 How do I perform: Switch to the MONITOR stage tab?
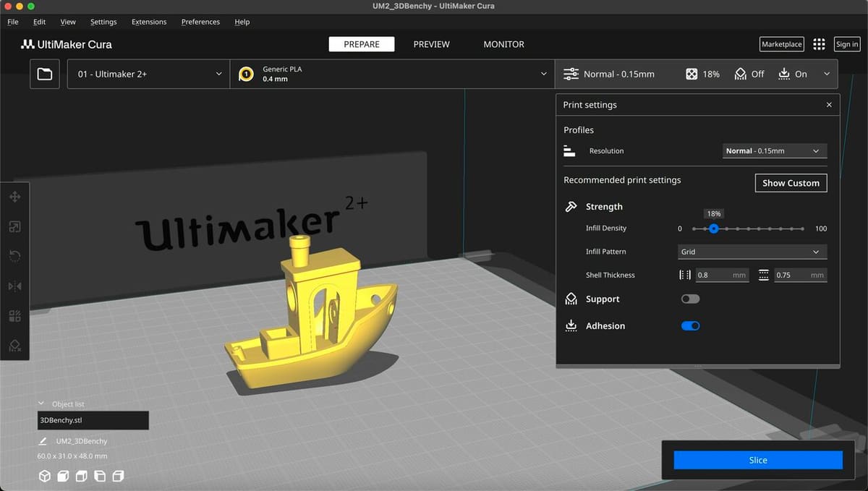tap(504, 44)
